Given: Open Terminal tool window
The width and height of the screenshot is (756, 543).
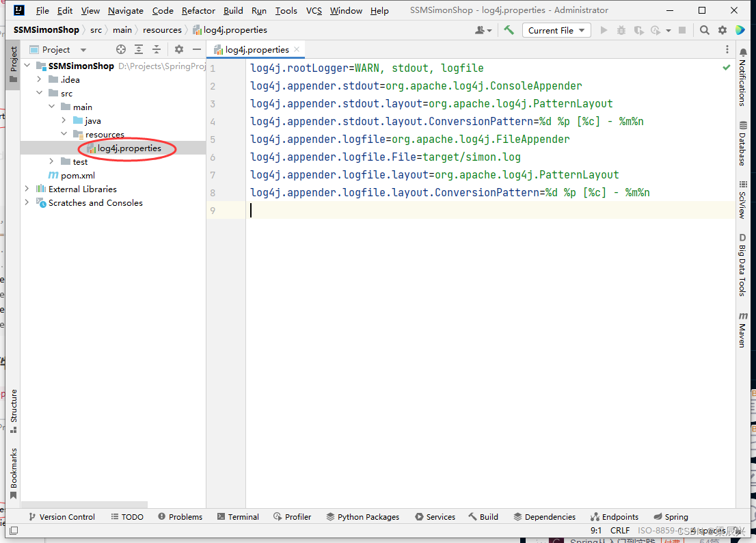Looking at the screenshot, I should pos(238,516).
